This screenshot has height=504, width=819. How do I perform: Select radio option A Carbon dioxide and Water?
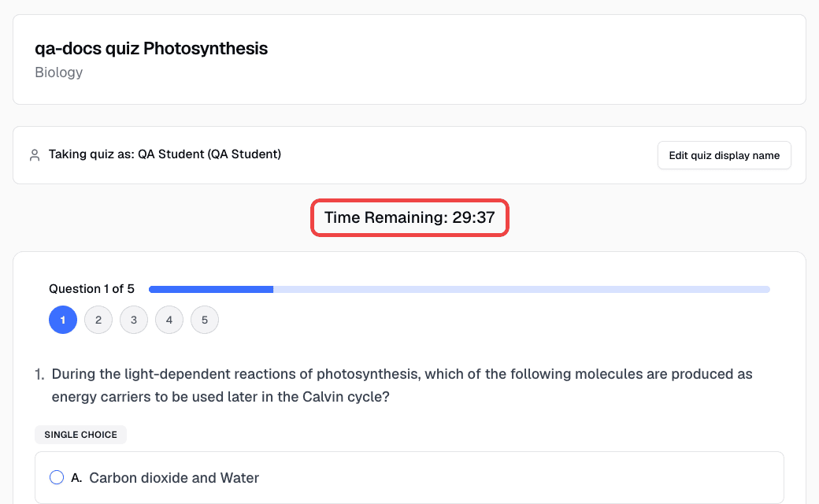tap(57, 477)
